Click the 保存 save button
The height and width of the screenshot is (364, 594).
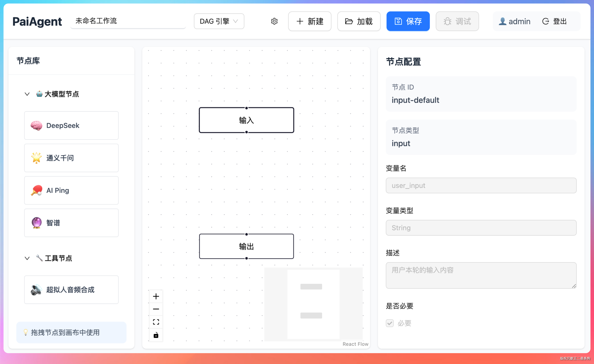coord(408,21)
